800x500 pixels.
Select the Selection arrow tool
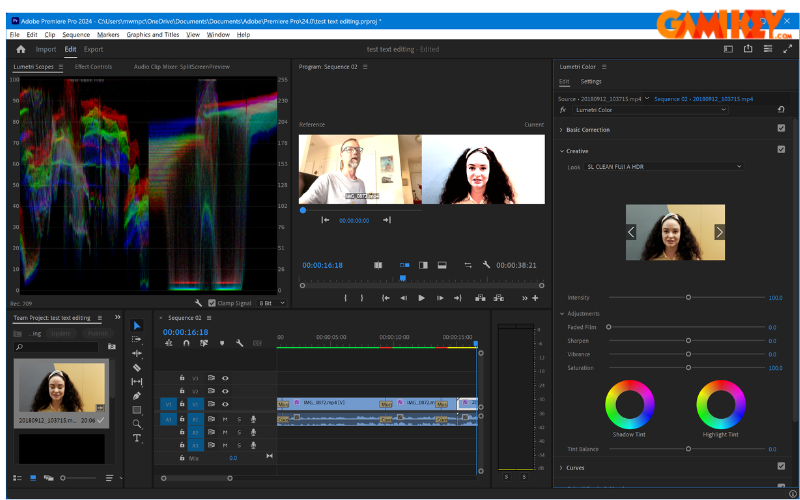click(137, 326)
